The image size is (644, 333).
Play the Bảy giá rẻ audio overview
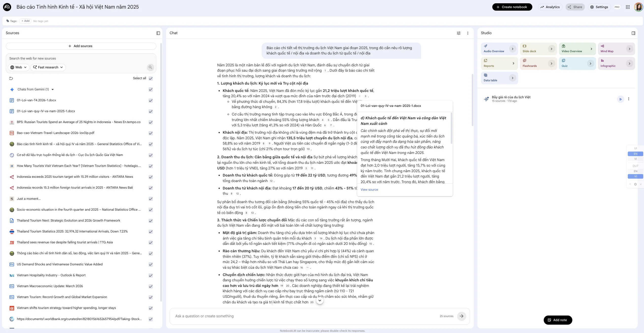click(620, 99)
